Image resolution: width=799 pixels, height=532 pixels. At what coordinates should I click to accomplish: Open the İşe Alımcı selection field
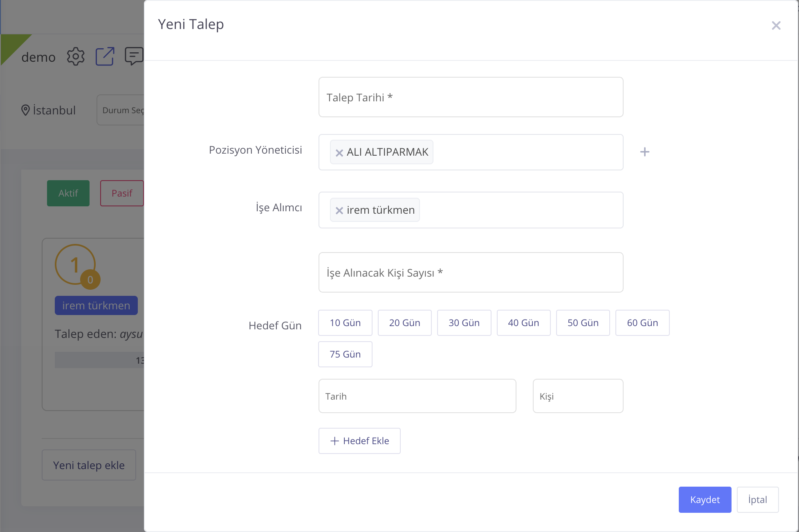(x=519, y=210)
